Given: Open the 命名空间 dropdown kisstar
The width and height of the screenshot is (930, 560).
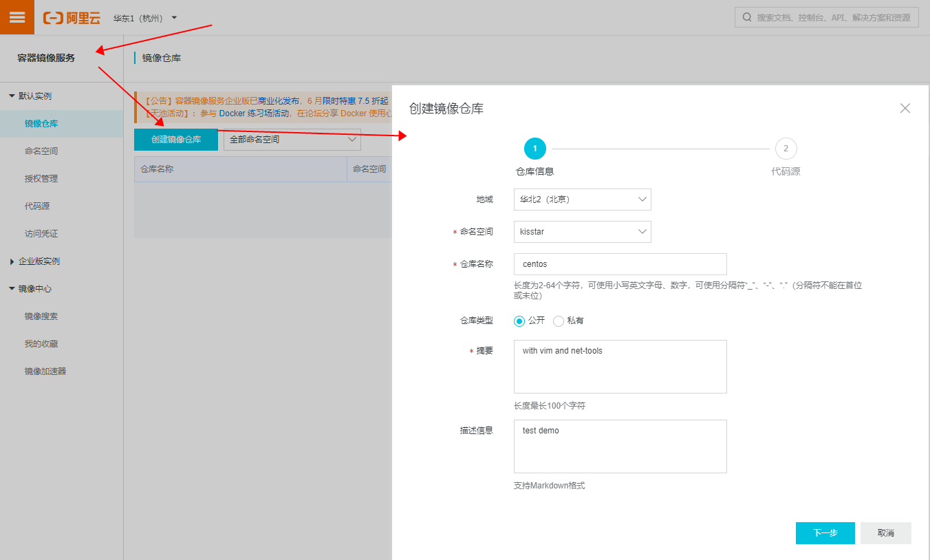Looking at the screenshot, I should coord(583,232).
